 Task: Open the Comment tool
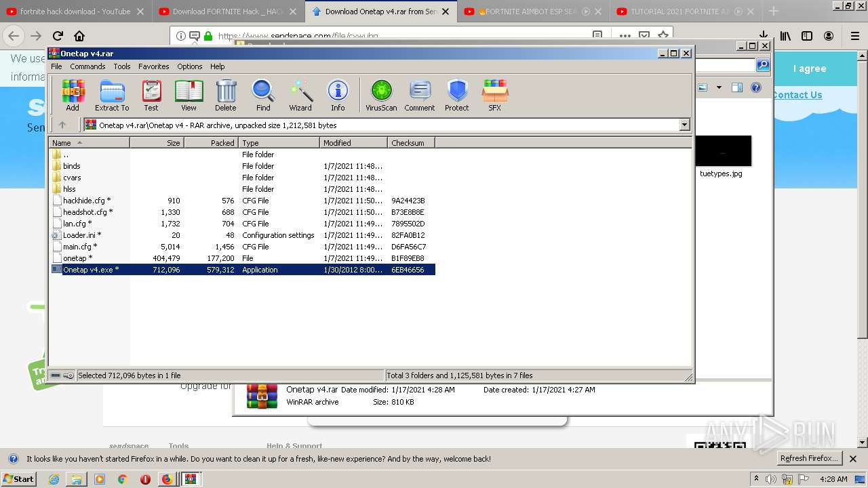pyautogui.click(x=420, y=95)
